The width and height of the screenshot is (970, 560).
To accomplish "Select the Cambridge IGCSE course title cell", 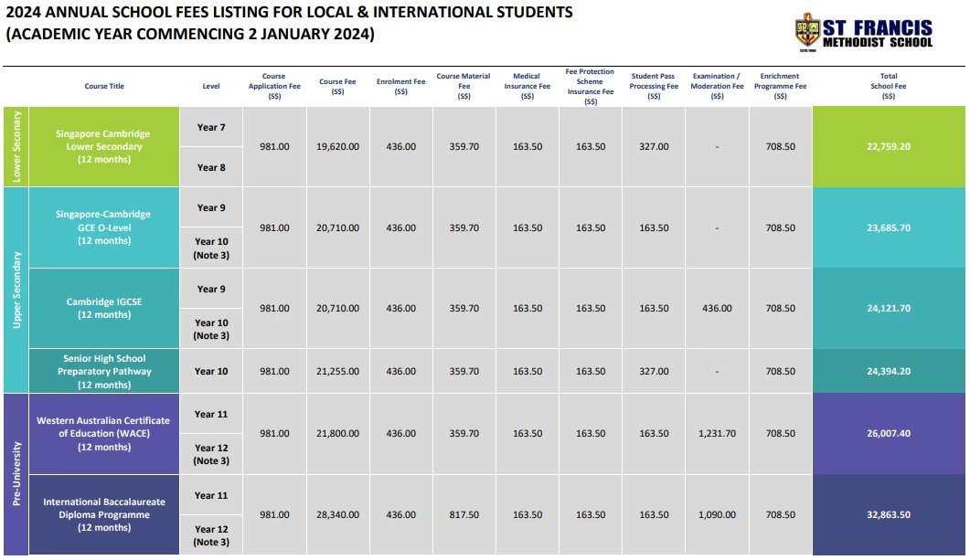I will [x=104, y=309].
